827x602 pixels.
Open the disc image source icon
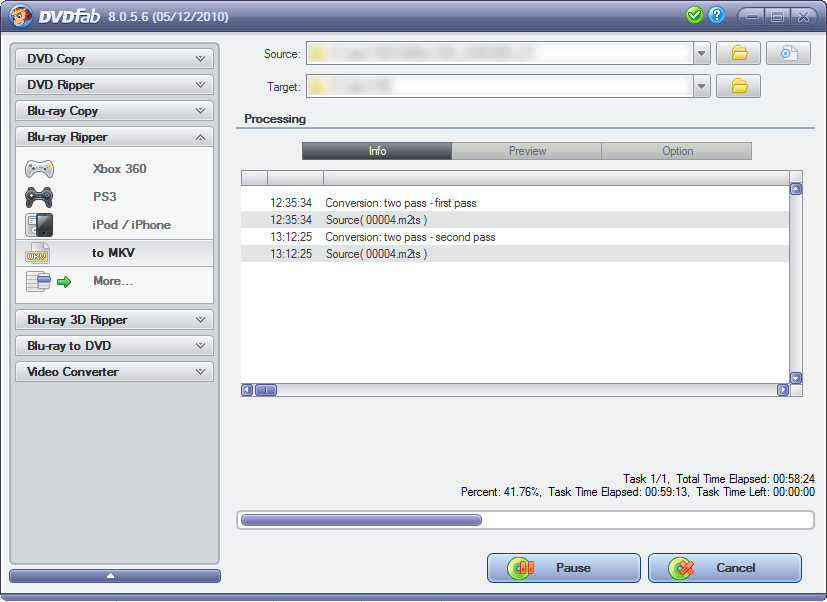coord(788,53)
